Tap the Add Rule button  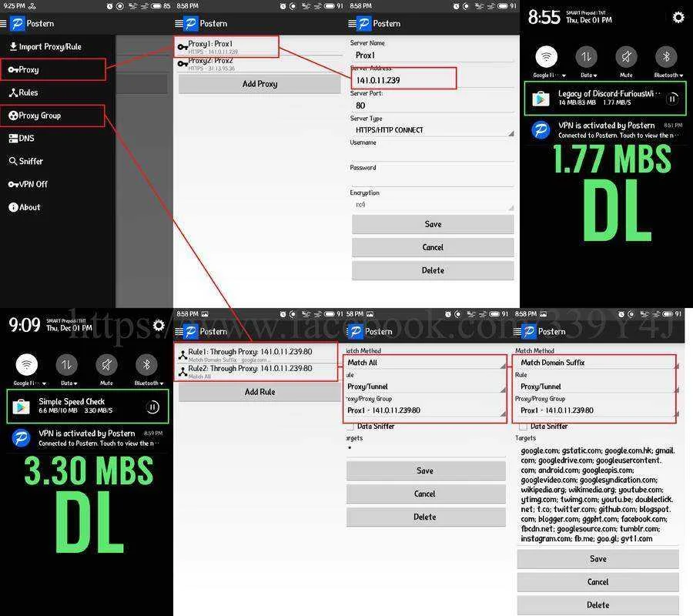tap(259, 391)
